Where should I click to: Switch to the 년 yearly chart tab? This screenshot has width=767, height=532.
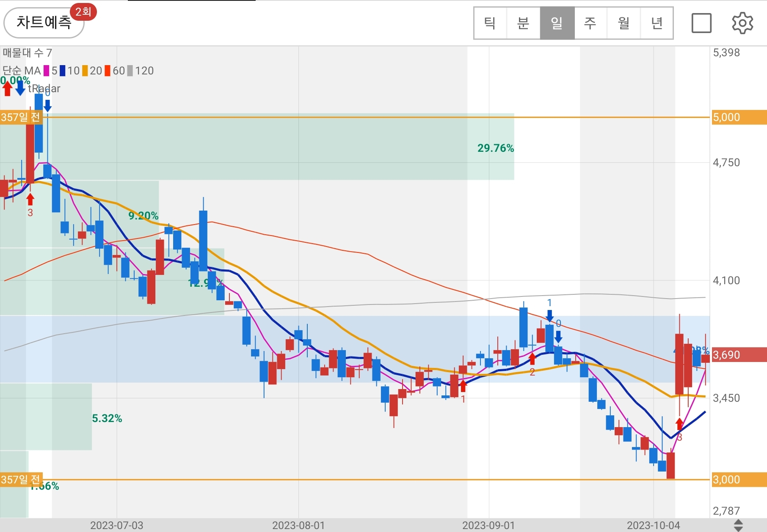pyautogui.click(x=657, y=23)
